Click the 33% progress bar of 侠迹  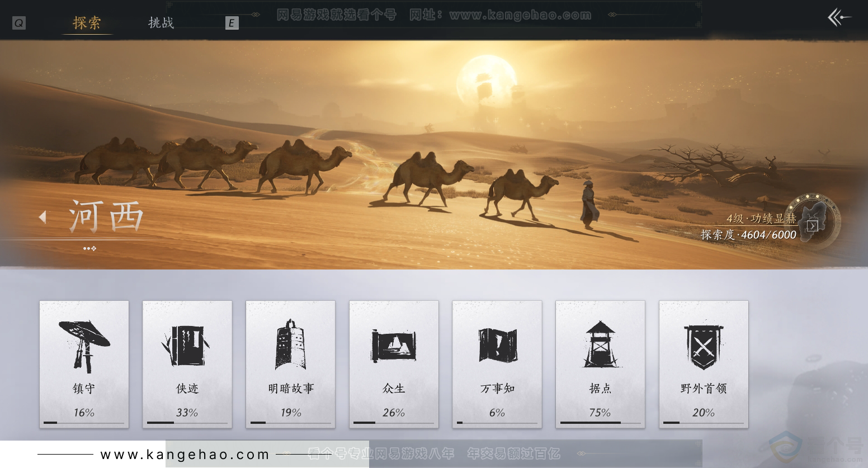187,423
